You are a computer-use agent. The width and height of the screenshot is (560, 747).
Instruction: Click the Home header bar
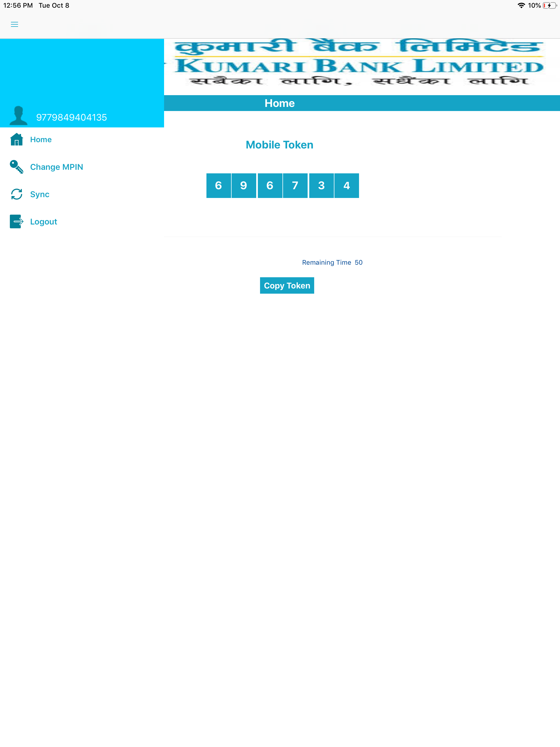click(x=279, y=103)
